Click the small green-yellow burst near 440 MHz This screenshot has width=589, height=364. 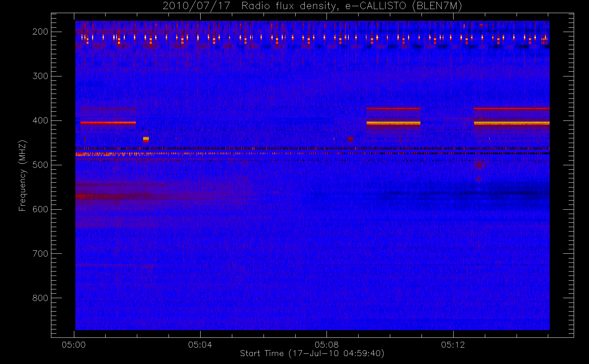[146, 139]
